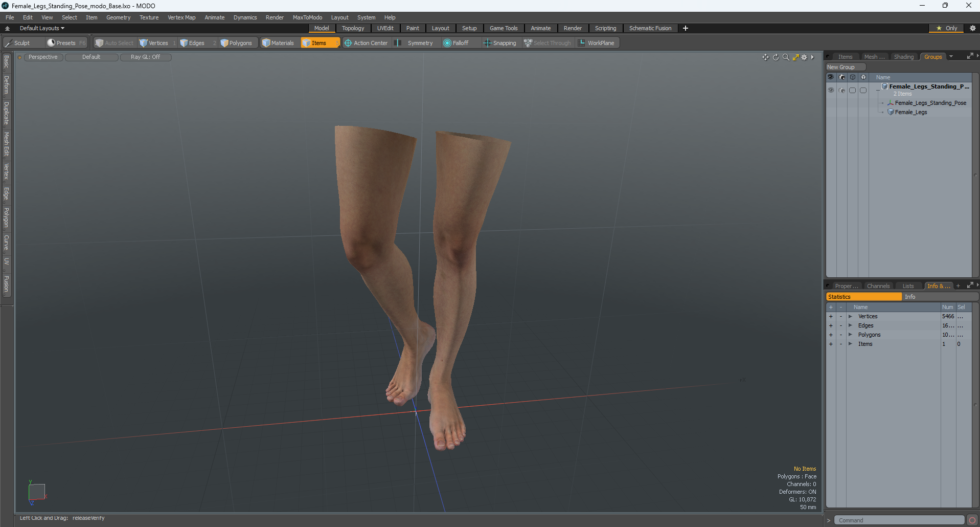This screenshot has height=527, width=980.
Task: Toggle Symmetry on or off
Action: (415, 43)
